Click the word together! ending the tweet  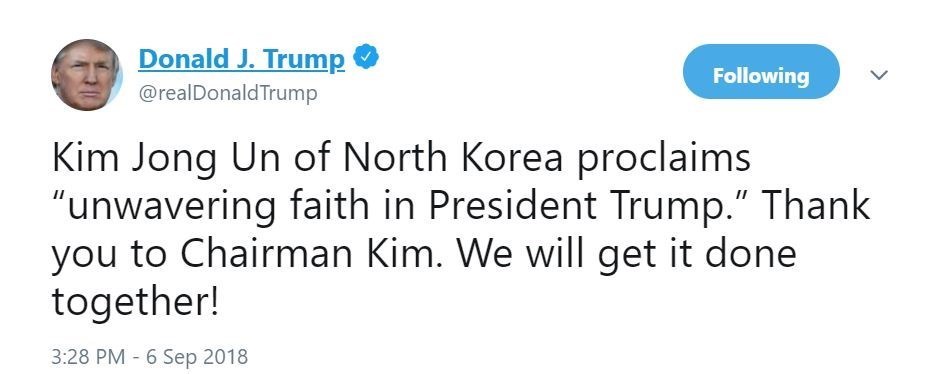tap(136, 303)
